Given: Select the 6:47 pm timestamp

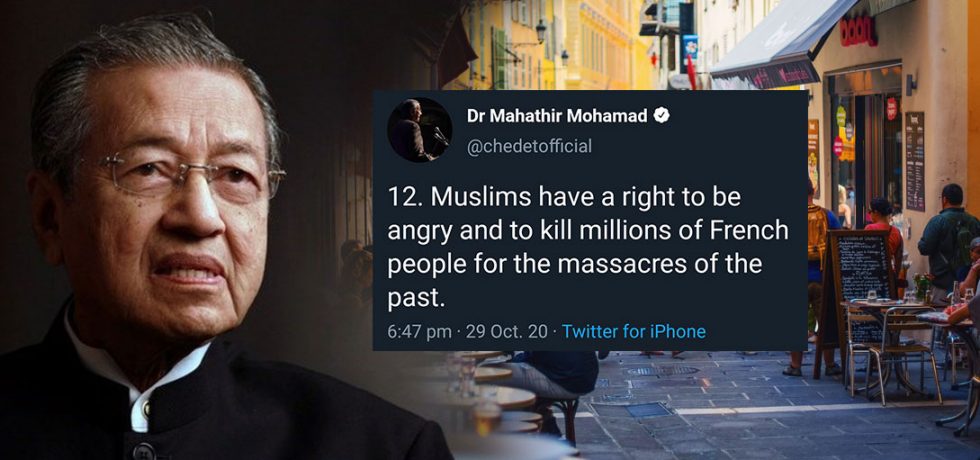Looking at the screenshot, I should pyautogui.click(x=419, y=331).
